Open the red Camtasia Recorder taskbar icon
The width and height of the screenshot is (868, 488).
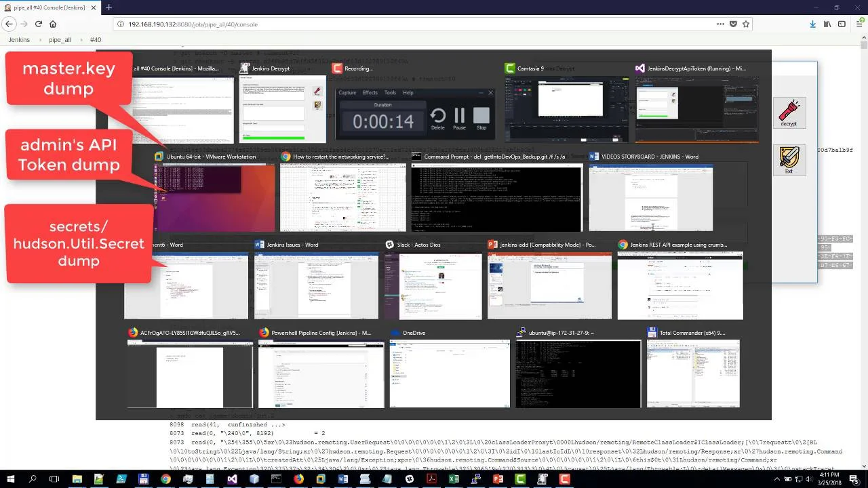[564, 479]
